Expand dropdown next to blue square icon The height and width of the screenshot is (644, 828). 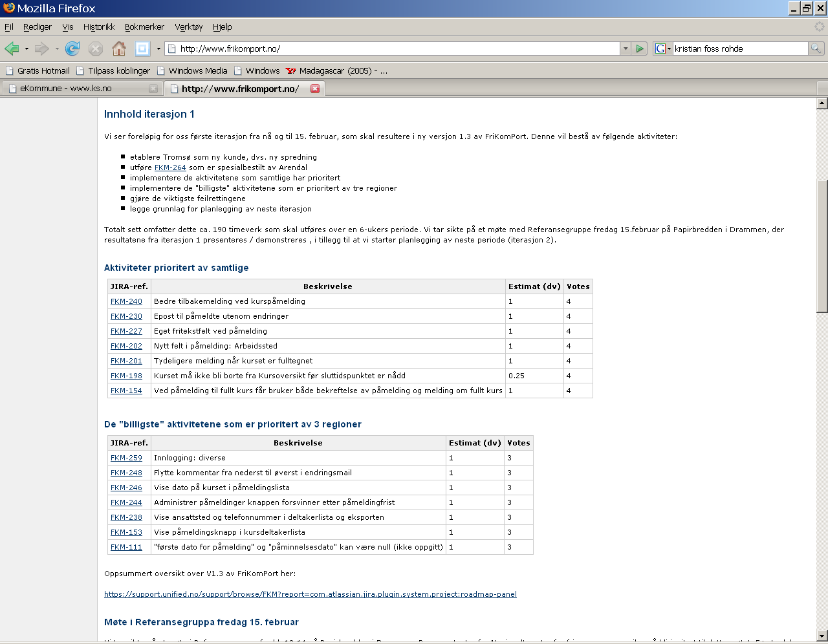pos(158,48)
